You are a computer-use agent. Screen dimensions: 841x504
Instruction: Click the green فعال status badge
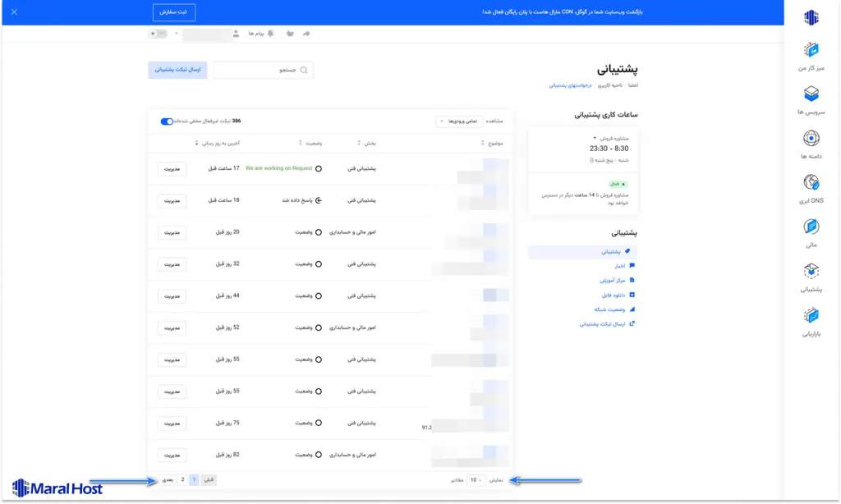click(618, 184)
